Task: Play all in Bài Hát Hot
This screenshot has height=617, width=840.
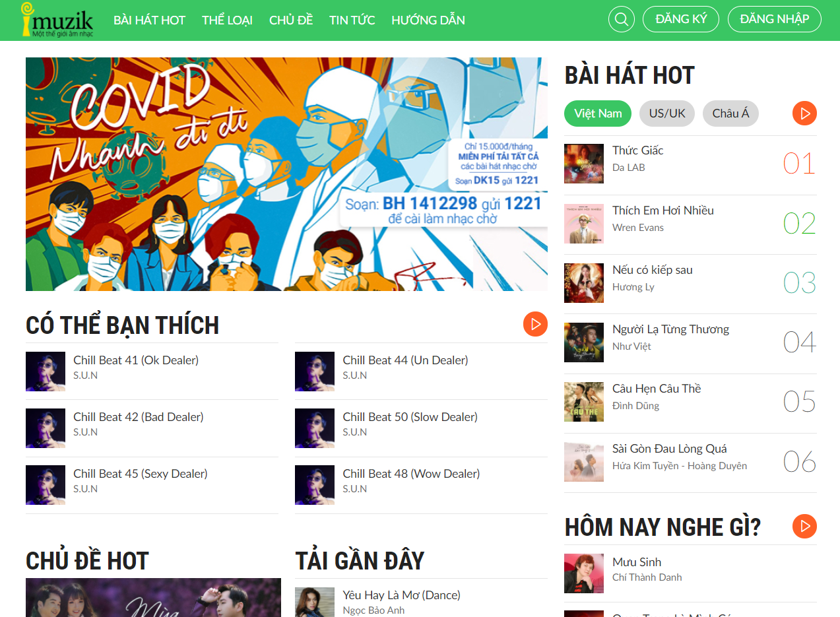Action: point(804,114)
